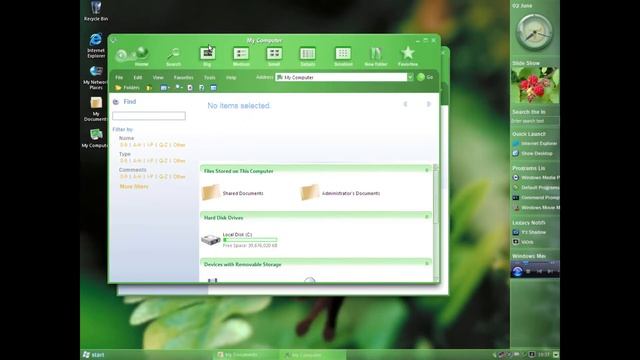
Task: Collapse Files Stored on This Computer group
Action: pos(427,170)
